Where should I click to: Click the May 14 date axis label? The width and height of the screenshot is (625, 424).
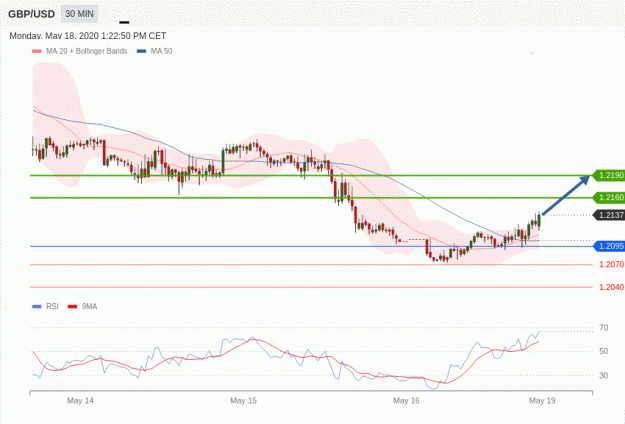pyautogui.click(x=80, y=400)
